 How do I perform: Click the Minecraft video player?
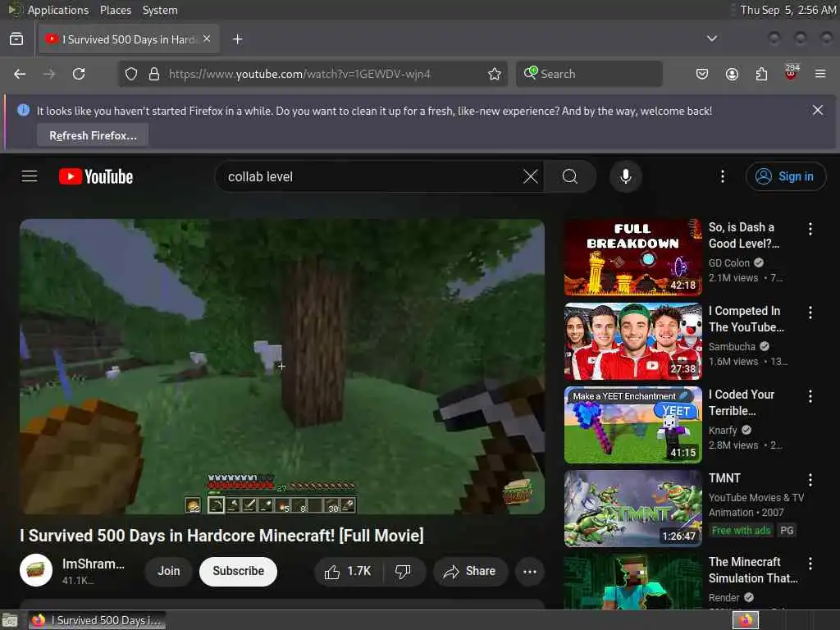click(282, 367)
